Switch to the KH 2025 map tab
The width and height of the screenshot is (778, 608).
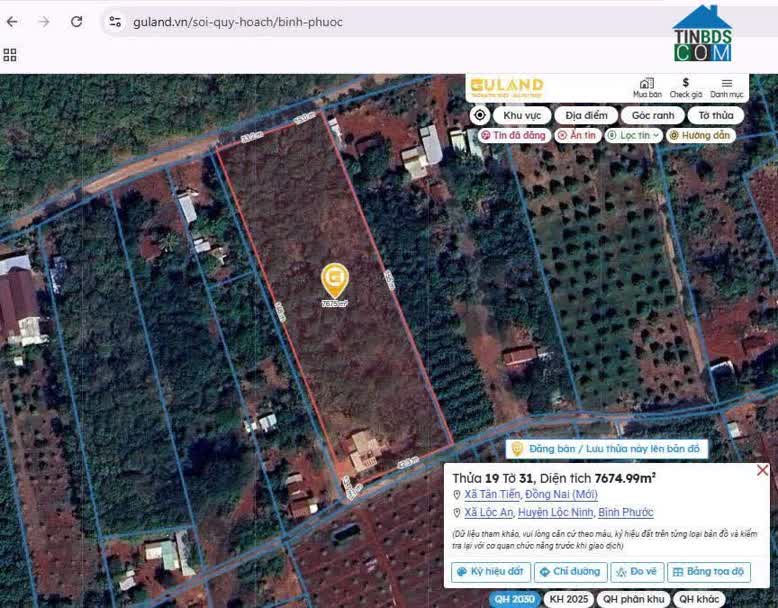(x=567, y=599)
